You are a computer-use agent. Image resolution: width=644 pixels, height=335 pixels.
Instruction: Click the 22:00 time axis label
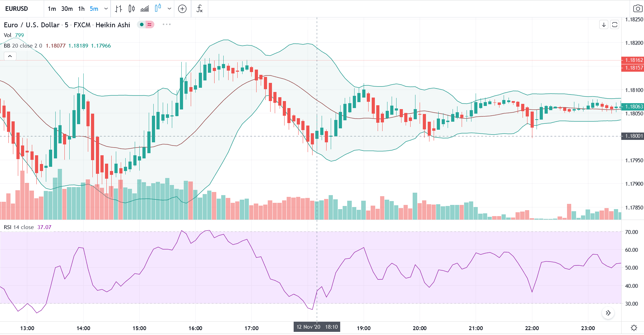[532, 328]
